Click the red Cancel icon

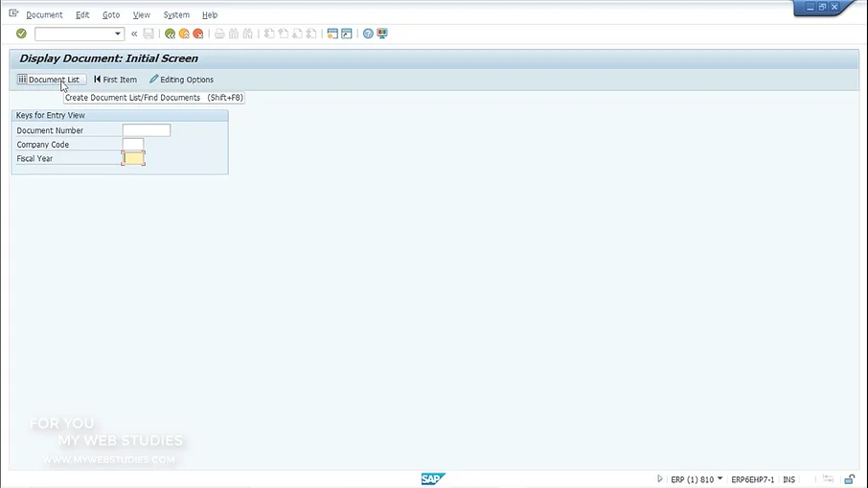(x=197, y=34)
